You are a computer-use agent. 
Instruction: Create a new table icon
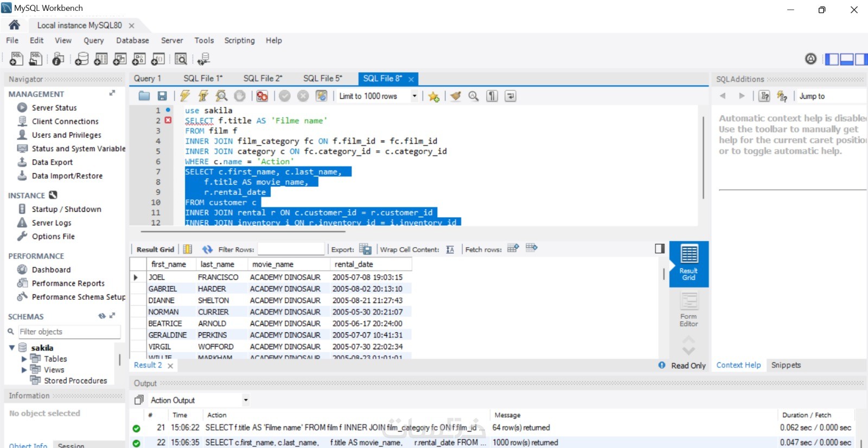tap(101, 59)
